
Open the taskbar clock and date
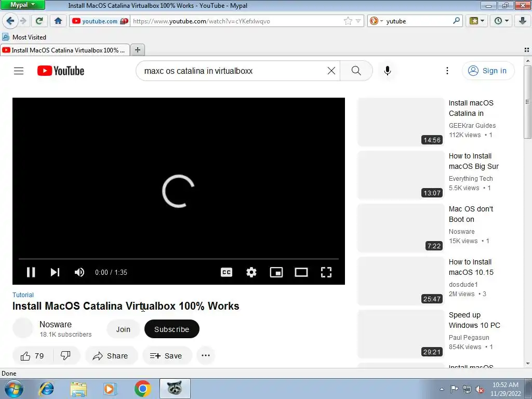tap(505, 389)
